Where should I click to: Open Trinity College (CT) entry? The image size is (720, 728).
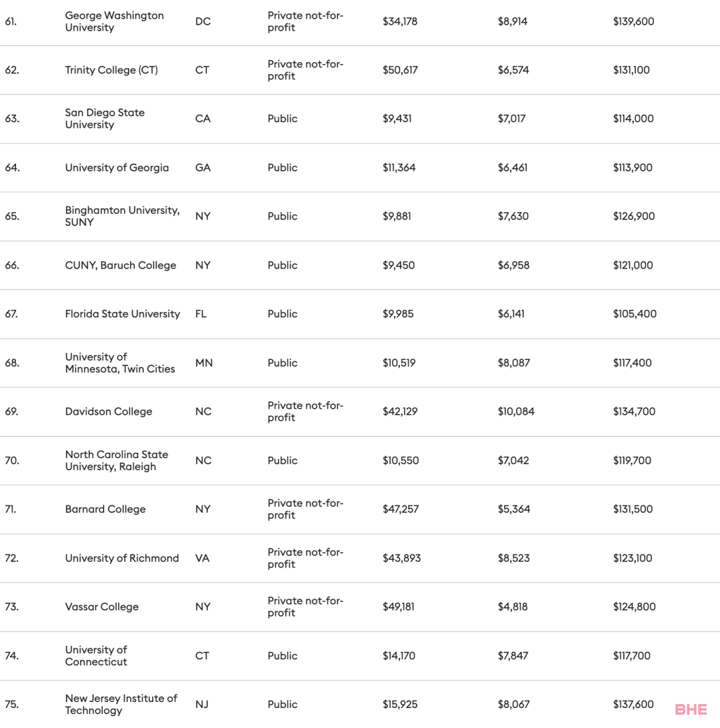111,70
